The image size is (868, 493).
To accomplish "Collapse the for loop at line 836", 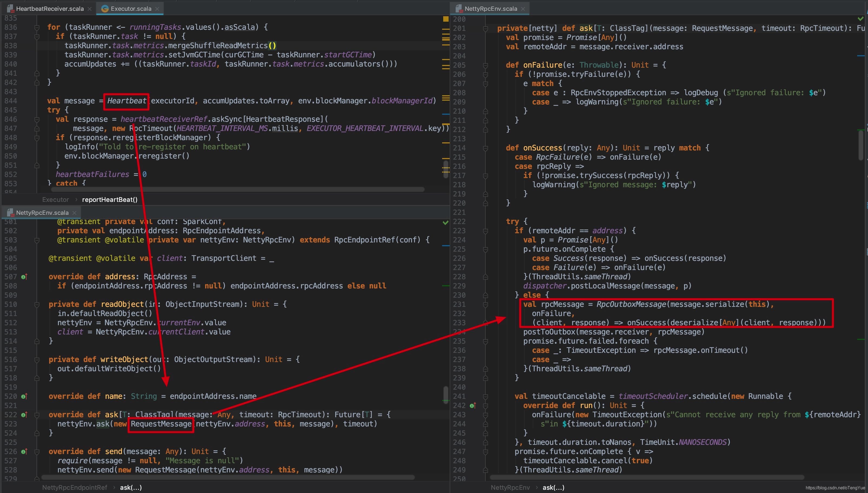I will 37,27.
